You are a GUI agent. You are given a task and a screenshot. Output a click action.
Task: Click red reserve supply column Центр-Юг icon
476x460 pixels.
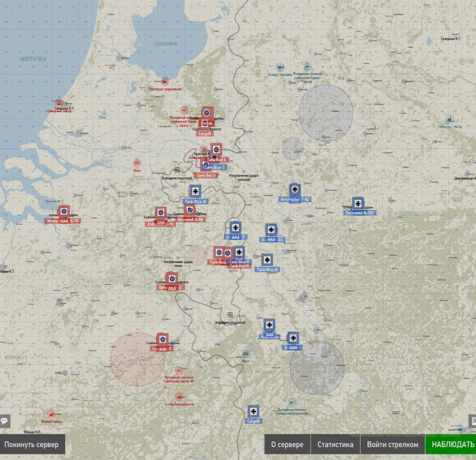coord(178,370)
